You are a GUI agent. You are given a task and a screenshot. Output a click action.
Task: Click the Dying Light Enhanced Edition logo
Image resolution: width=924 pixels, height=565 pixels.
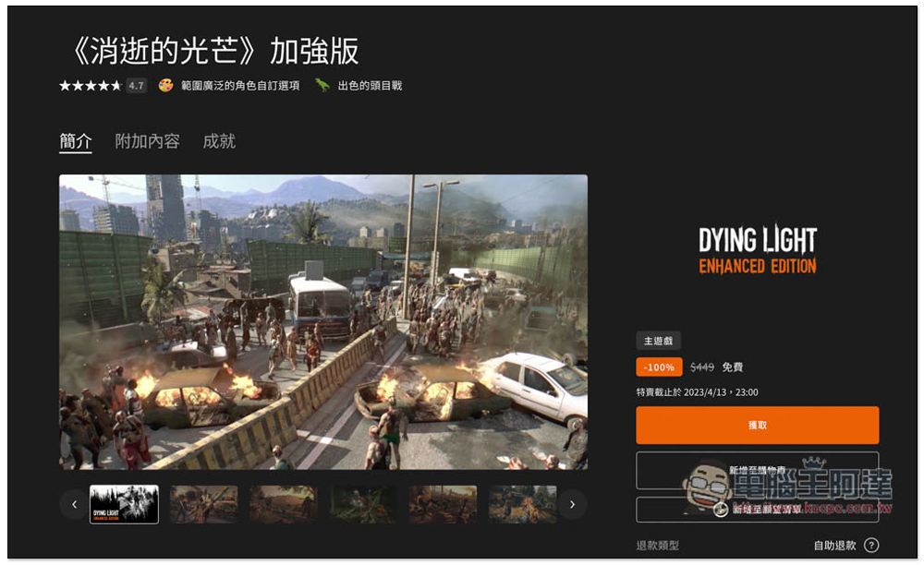[758, 250]
